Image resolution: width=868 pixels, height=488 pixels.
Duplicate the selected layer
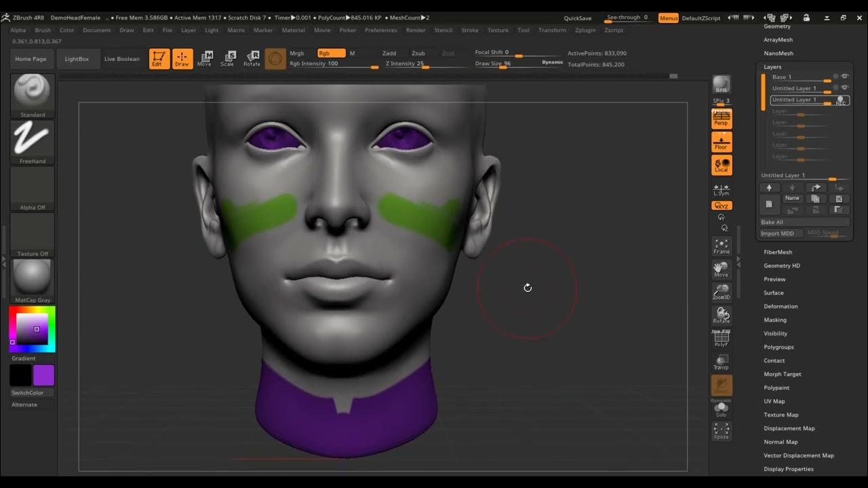point(815,199)
